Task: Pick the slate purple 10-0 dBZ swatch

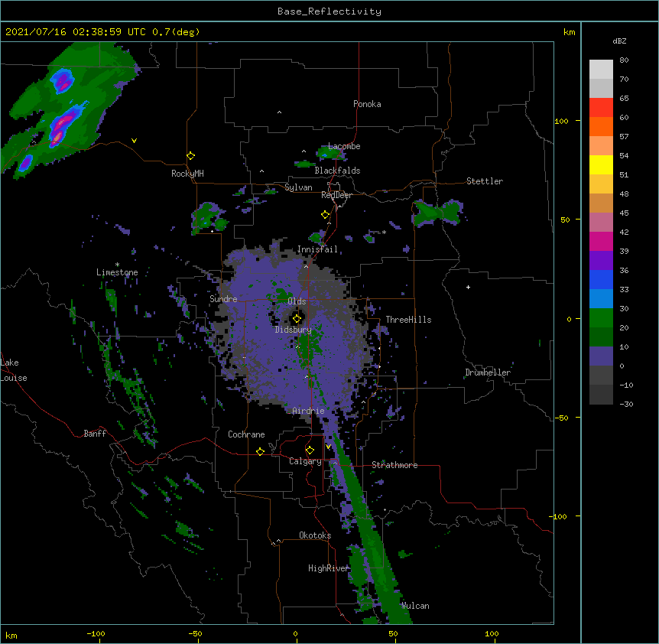Action: click(601, 356)
